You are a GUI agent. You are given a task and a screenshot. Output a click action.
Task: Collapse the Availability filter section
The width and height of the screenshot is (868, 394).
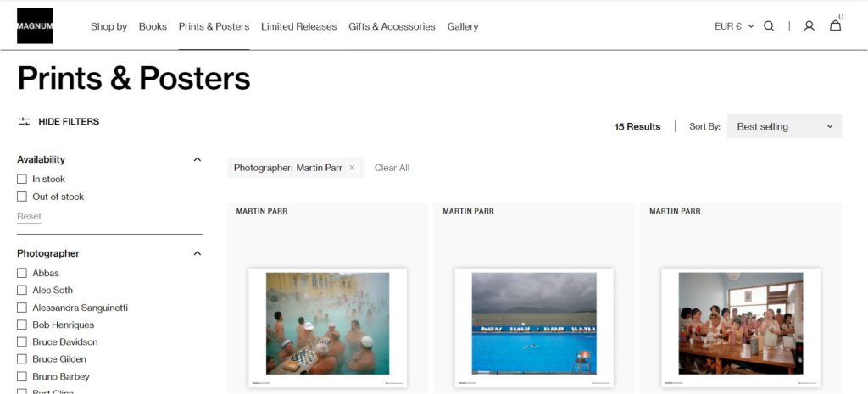tap(197, 159)
